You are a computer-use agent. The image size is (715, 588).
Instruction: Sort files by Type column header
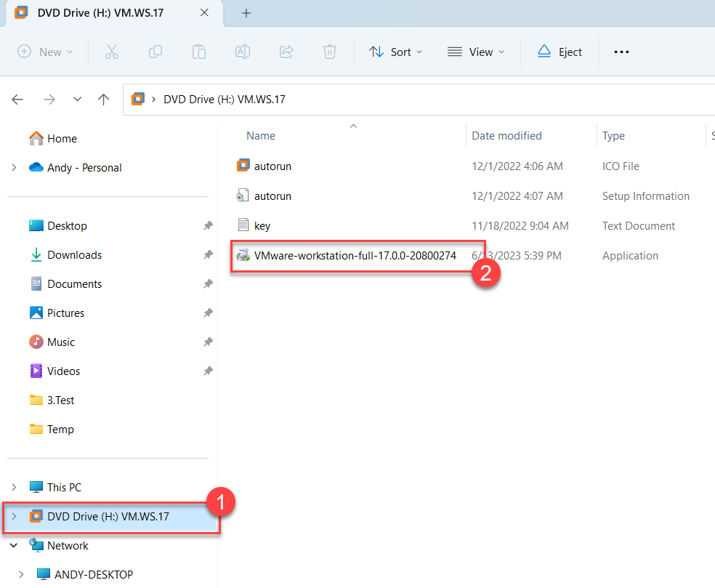pos(613,136)
